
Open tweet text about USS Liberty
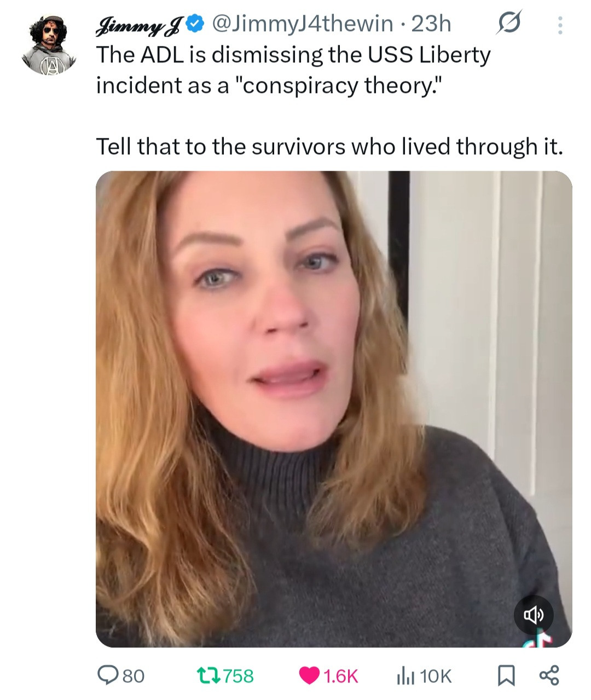tap(294, 70)
